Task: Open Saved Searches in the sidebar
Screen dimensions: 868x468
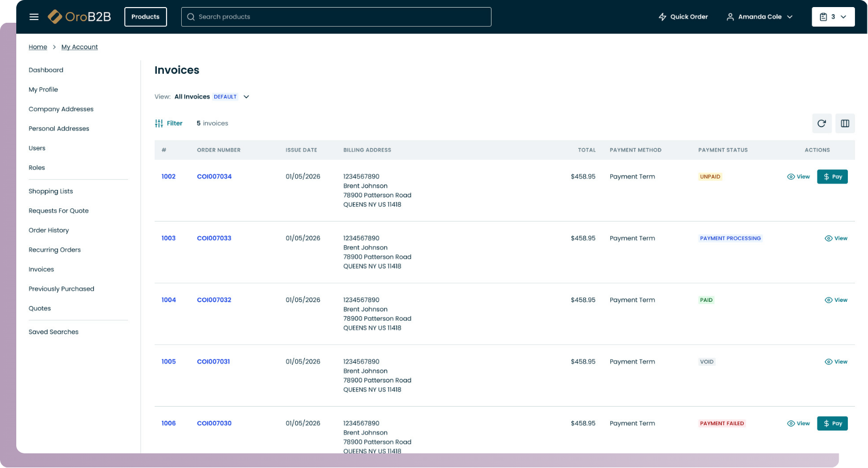Action: pos(54,332)
